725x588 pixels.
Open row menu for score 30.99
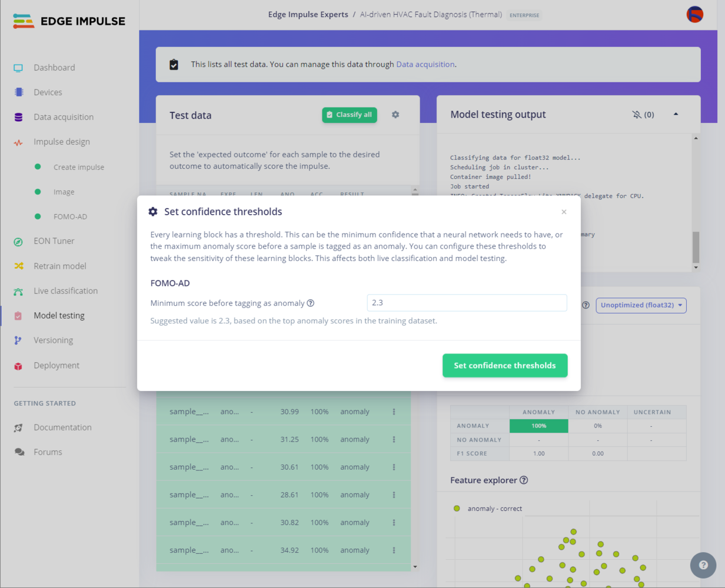pos(394,412)
